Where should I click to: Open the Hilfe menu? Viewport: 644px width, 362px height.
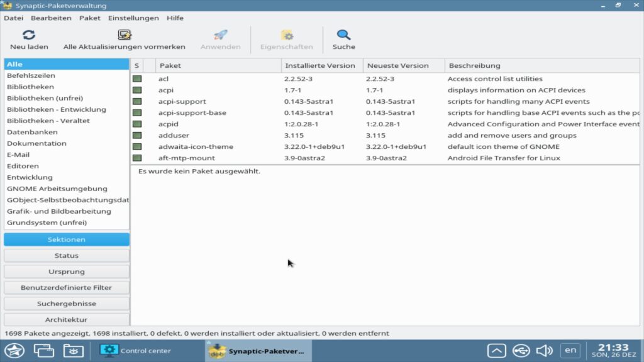tap(175, 18)
